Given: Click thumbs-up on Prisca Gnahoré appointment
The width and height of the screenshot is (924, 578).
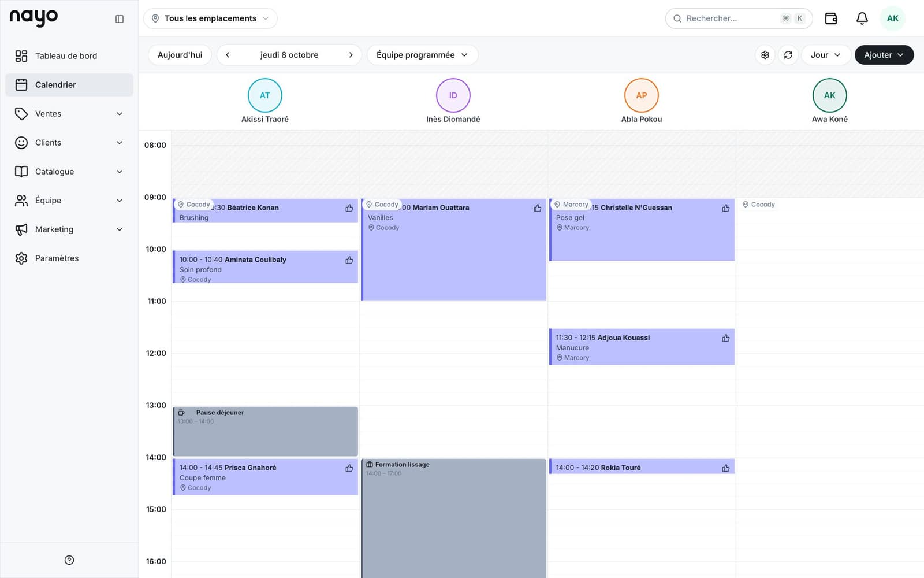Looking at the screenshot, I should (x=349, y=468).
